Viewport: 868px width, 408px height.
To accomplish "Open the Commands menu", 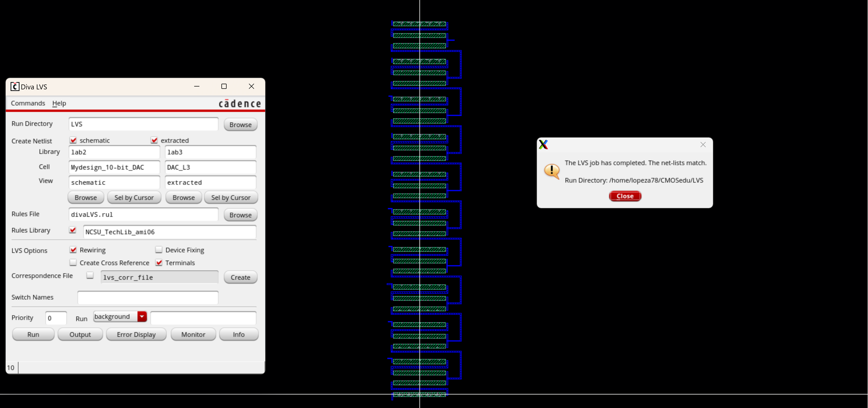I will click(28, 103).
